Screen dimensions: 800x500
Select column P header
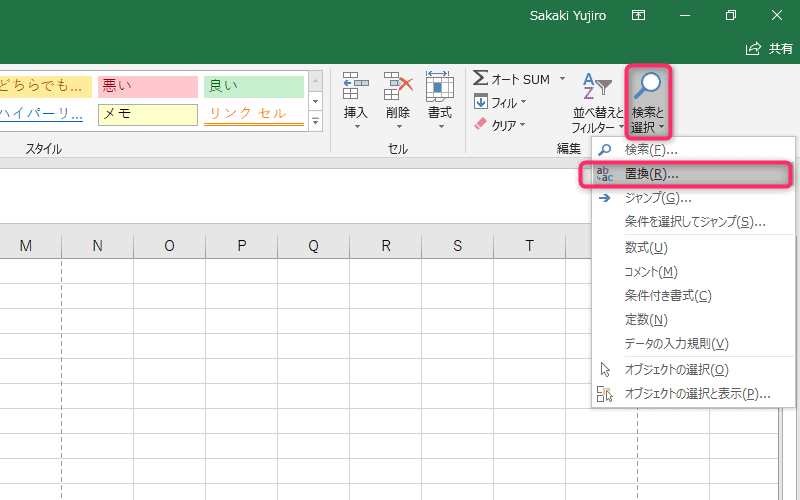[241, 246]
